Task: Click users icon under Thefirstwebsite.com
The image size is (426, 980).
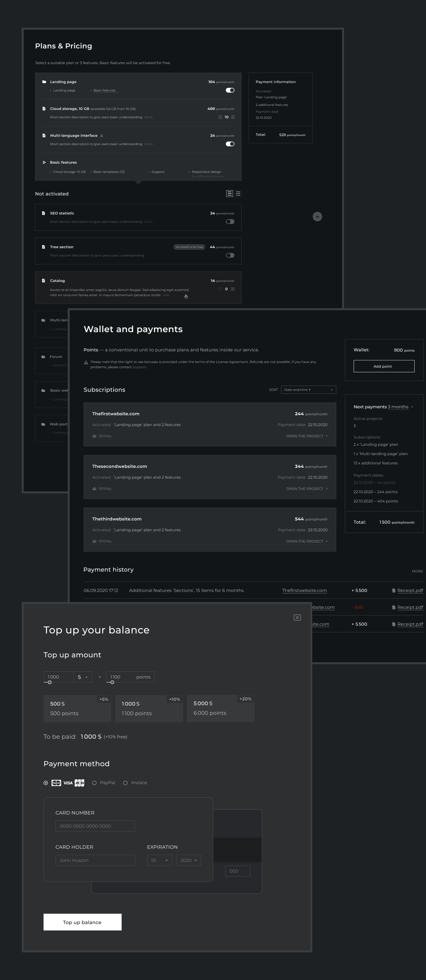Action: (x=94, y=436)
